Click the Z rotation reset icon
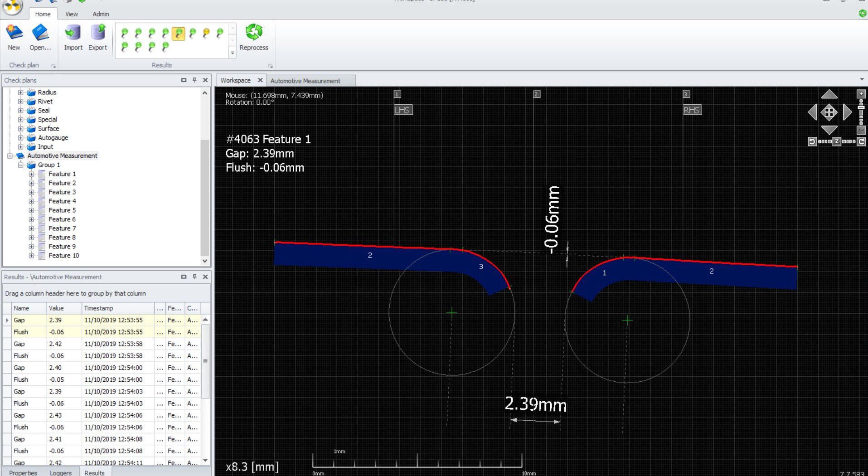 [837, 141]
